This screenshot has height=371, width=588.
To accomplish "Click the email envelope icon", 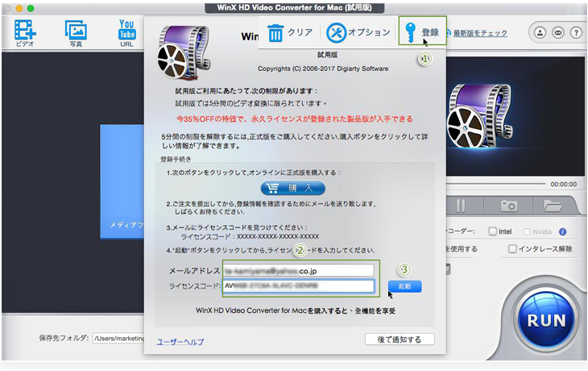I will coord(558,33).
